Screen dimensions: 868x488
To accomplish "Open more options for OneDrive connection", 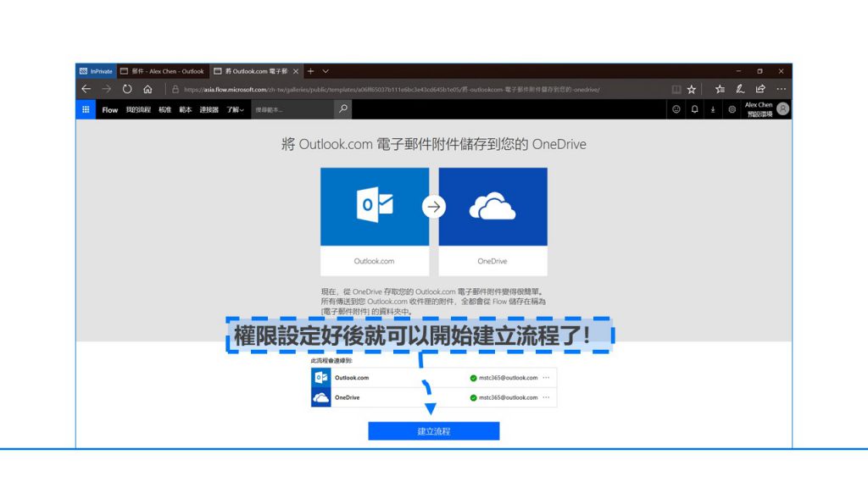I will (x=547, y=397).
